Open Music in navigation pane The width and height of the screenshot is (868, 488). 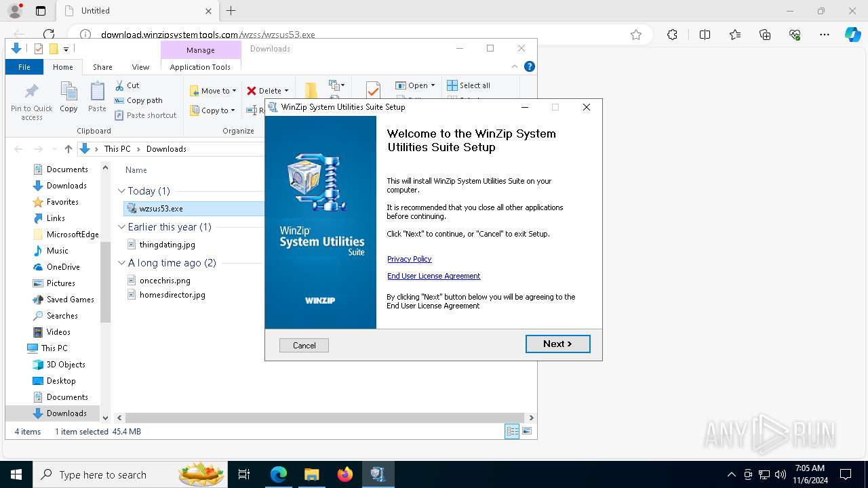tap(58, 251)
